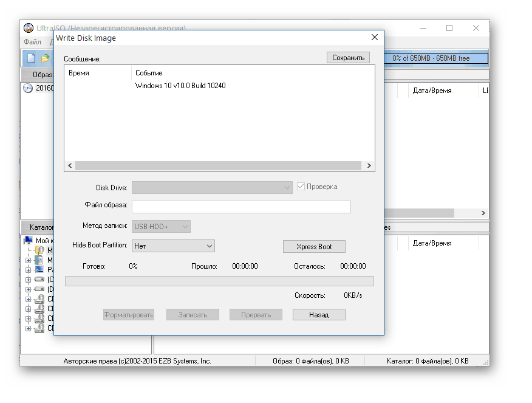Click the Xpress Boot button
The height and width of the screenshot is (403, 532).
314,247
